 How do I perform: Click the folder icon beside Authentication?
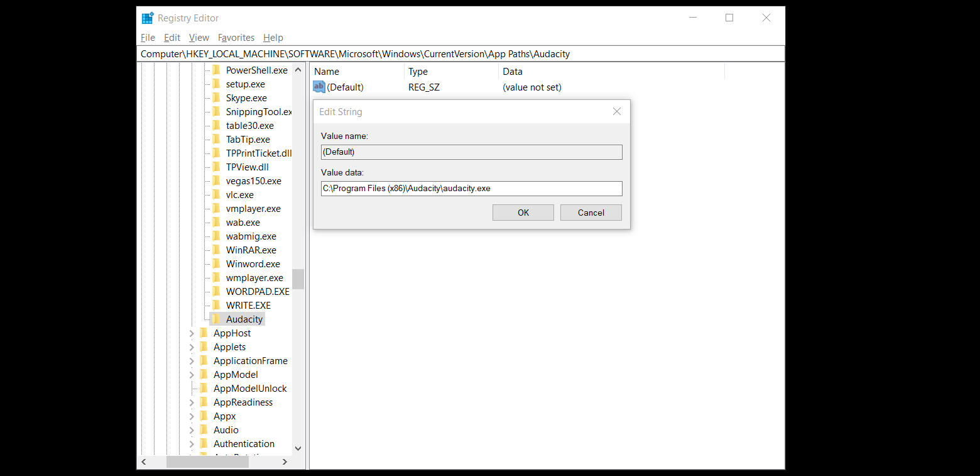point(204,443)
